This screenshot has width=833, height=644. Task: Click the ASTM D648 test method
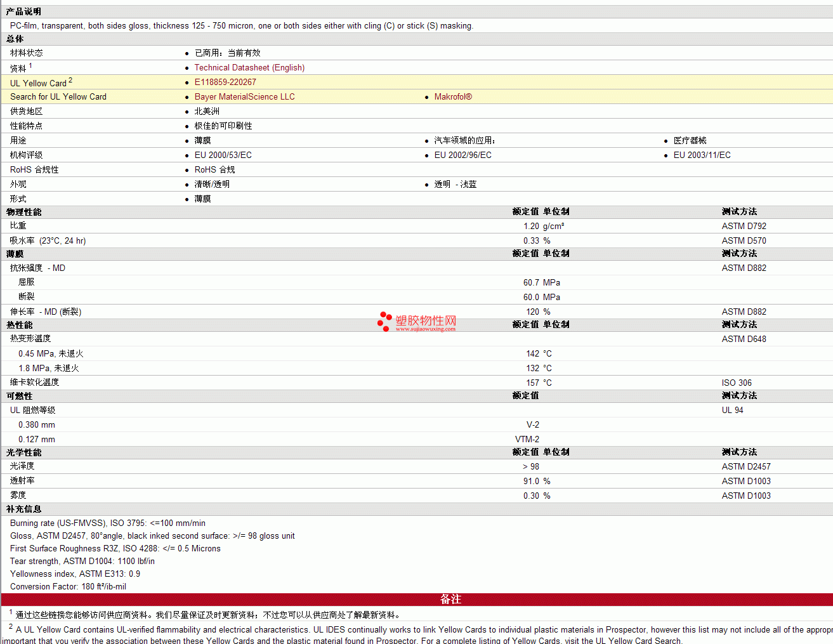[744, 339]
